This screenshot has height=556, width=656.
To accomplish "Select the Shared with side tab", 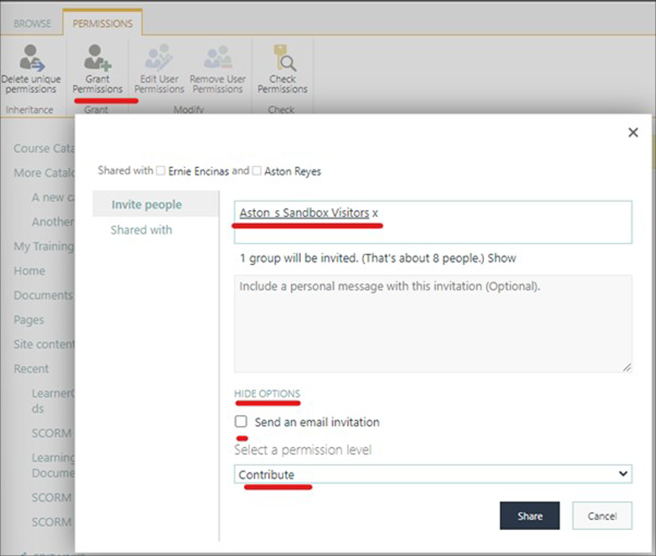I will click(141, 230).
